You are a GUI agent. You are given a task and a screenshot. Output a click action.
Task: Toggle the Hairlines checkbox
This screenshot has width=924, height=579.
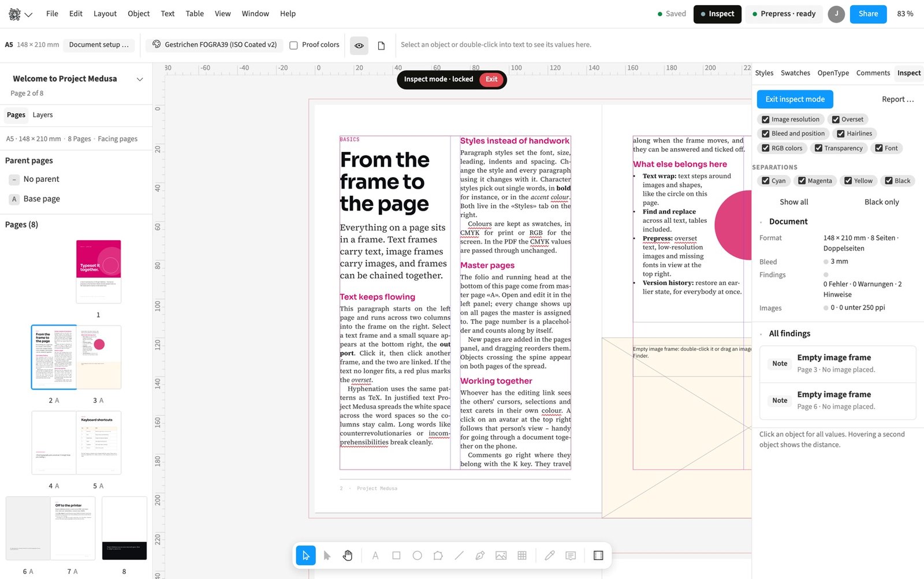point(841,134)
